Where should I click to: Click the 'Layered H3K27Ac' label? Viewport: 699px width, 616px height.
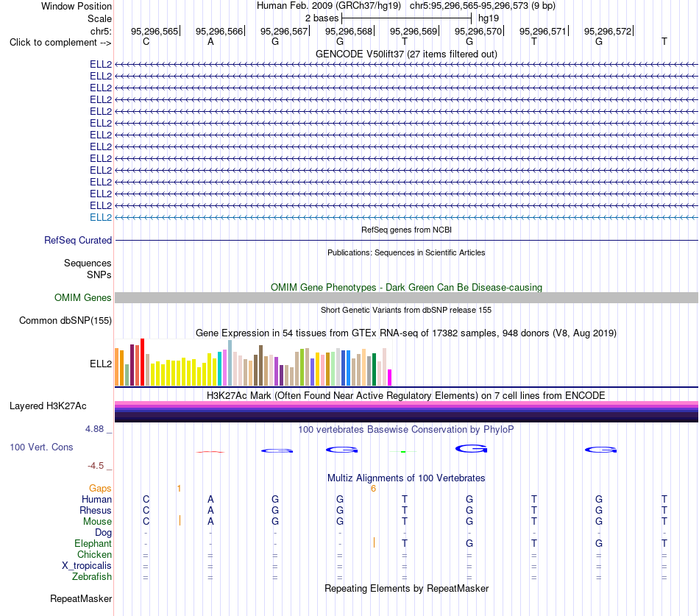[x=48, y=406]
